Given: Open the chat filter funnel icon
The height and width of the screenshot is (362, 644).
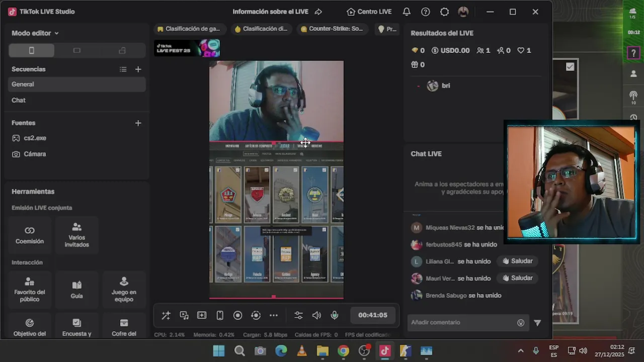Looking at the screenshot, I should pos(537,323).
